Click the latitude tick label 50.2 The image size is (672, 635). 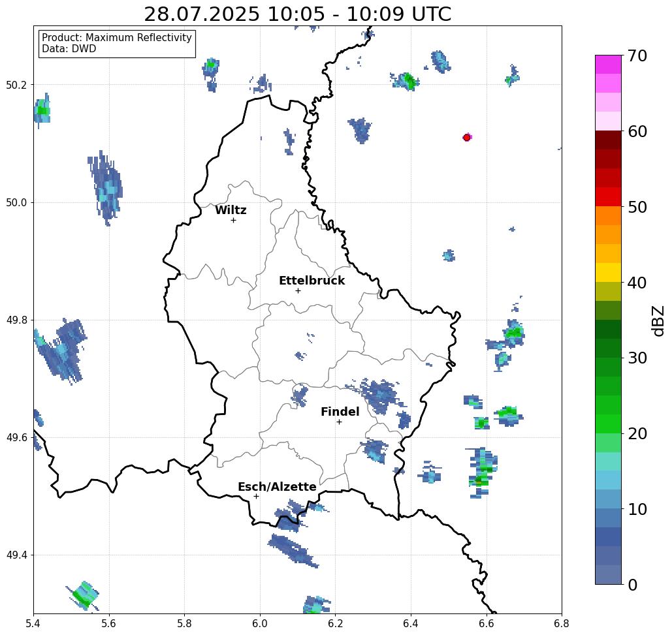[x=16, y=85]
